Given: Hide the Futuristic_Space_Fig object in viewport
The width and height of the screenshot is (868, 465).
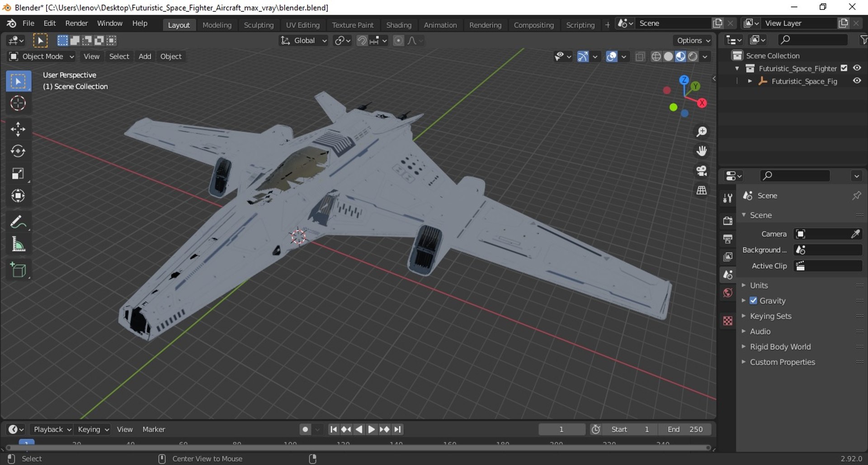Looking at the screenshot, I should click(x=857, y=81).
